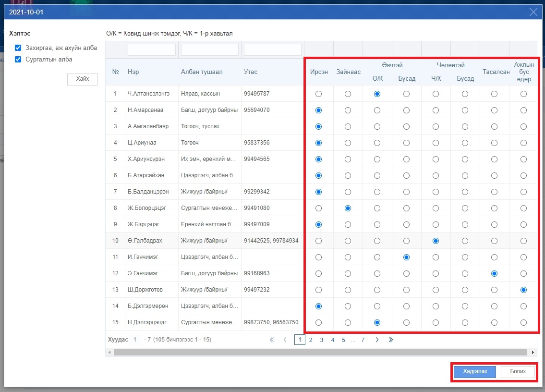
Task: Click the Хайх search button
Action: click(83, 79)
